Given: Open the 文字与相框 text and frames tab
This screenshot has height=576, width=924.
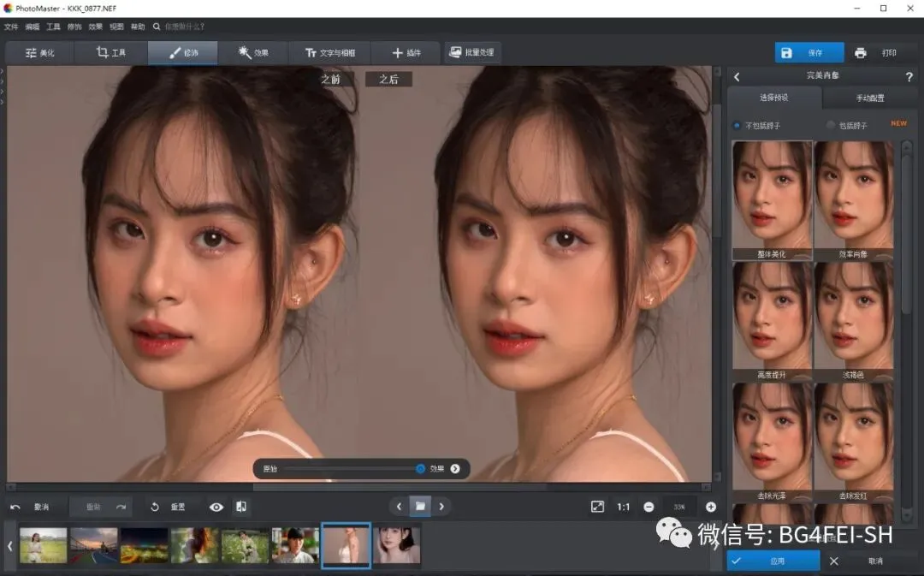Looking at the screenshot, I should [x=330, y=52].
